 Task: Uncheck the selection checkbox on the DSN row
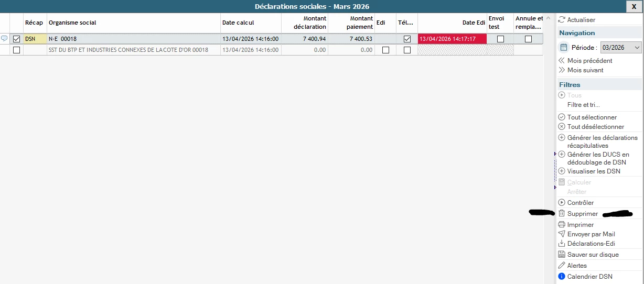tap(16, 39)
